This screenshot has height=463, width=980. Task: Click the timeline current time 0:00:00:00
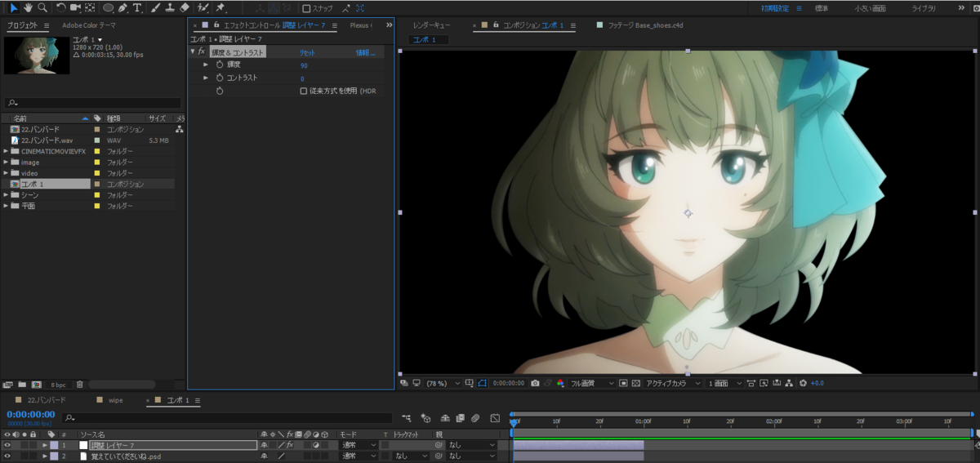point(31,415)
